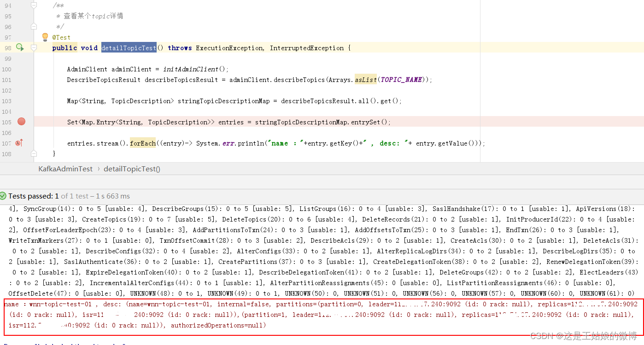Image resolution: width=644 pixels, height=345 pixels.
Task: Click the highlighted asList method call
Action: point(365,79)
